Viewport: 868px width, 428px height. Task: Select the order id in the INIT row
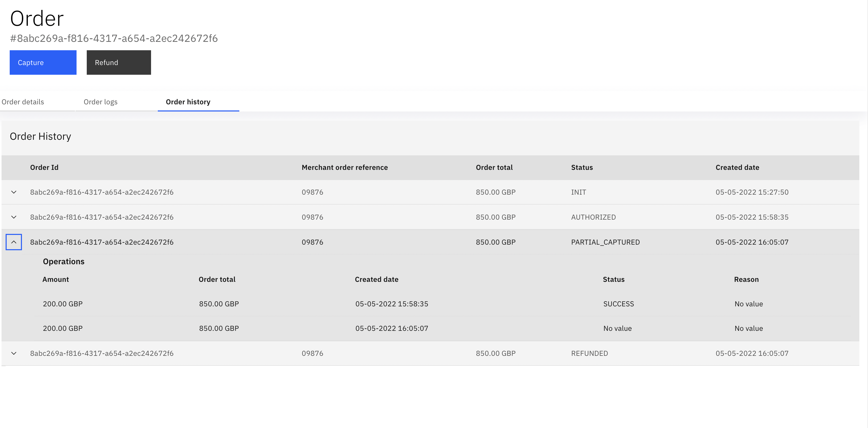[x=102, y=192]
